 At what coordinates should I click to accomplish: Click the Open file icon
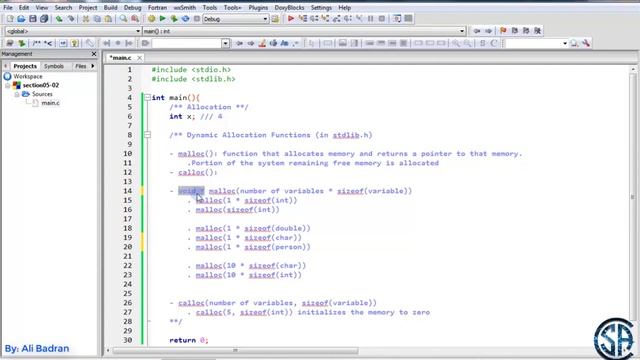click(x=21, y=19)
